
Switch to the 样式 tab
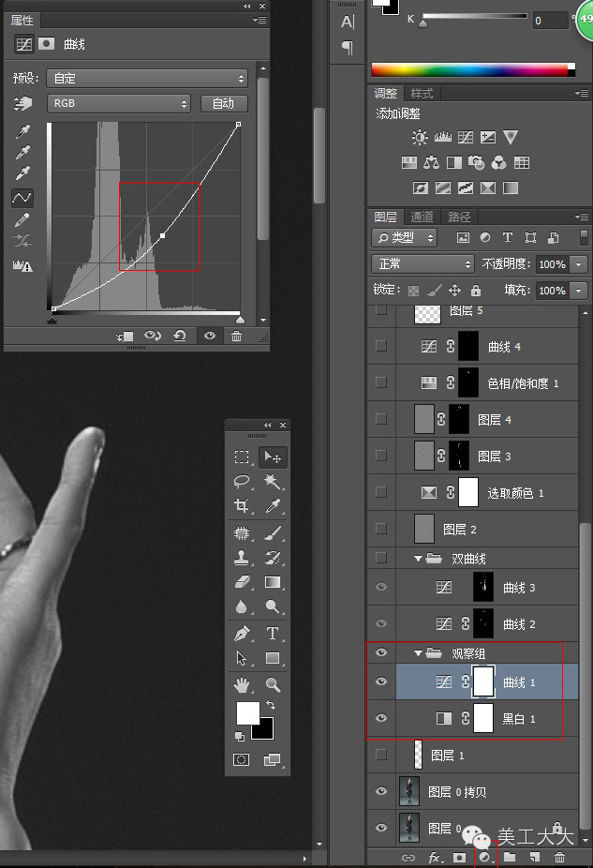point(423,94)
